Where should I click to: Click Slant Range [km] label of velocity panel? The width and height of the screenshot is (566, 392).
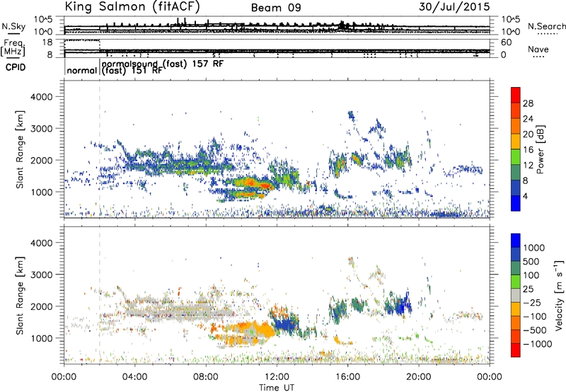20,296
